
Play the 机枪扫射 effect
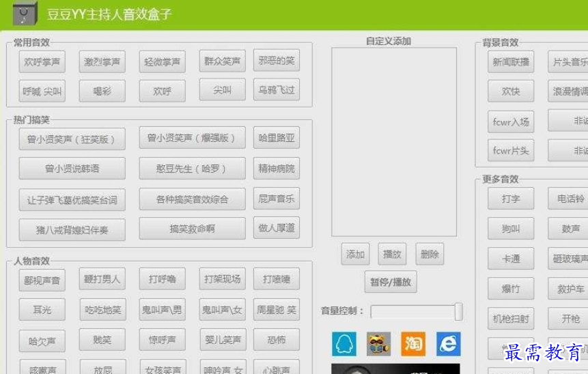click(x=511, y=319)
